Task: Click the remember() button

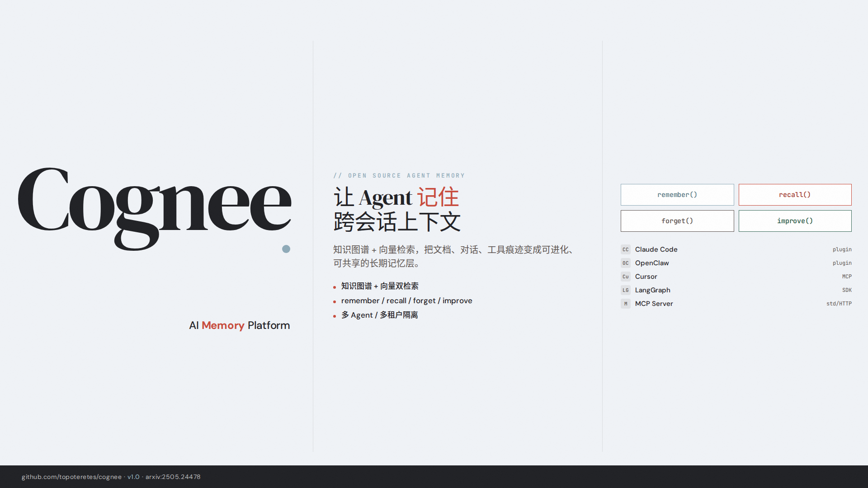Action: tap(677, 195)
